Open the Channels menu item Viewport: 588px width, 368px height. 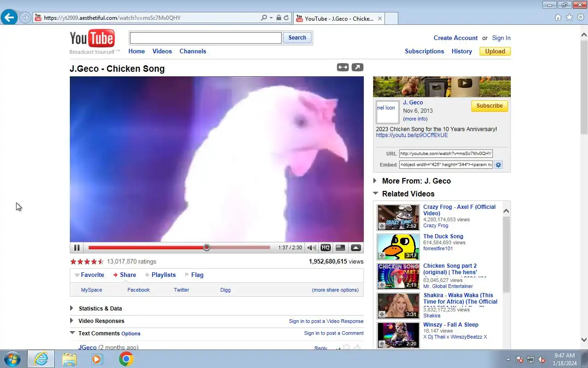tap(193, 51)
